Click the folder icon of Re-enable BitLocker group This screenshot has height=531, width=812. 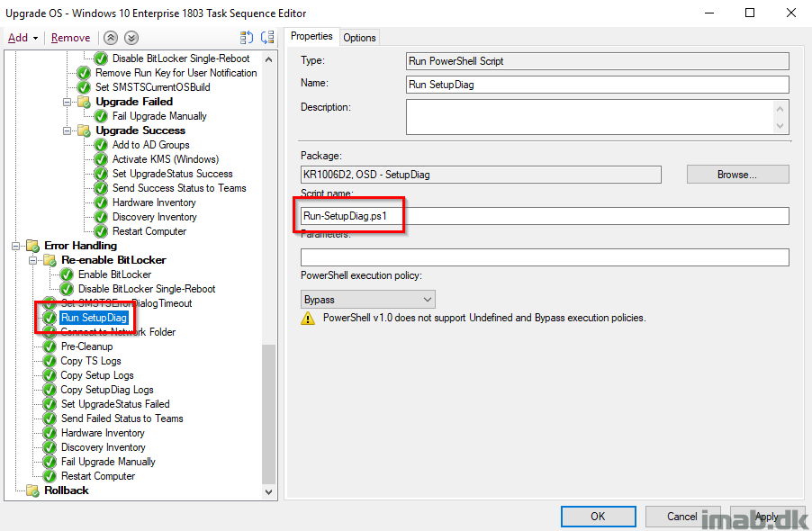pyautogui.click(x=50, y=260)
